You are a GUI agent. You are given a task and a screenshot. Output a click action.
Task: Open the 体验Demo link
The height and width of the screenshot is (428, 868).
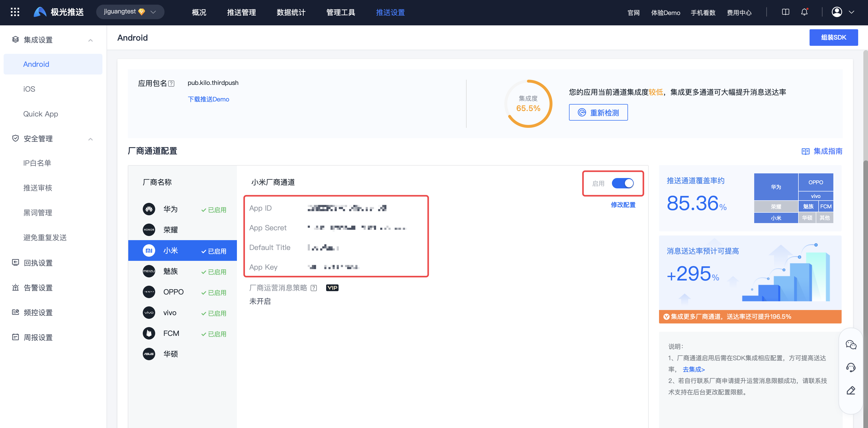665,12
